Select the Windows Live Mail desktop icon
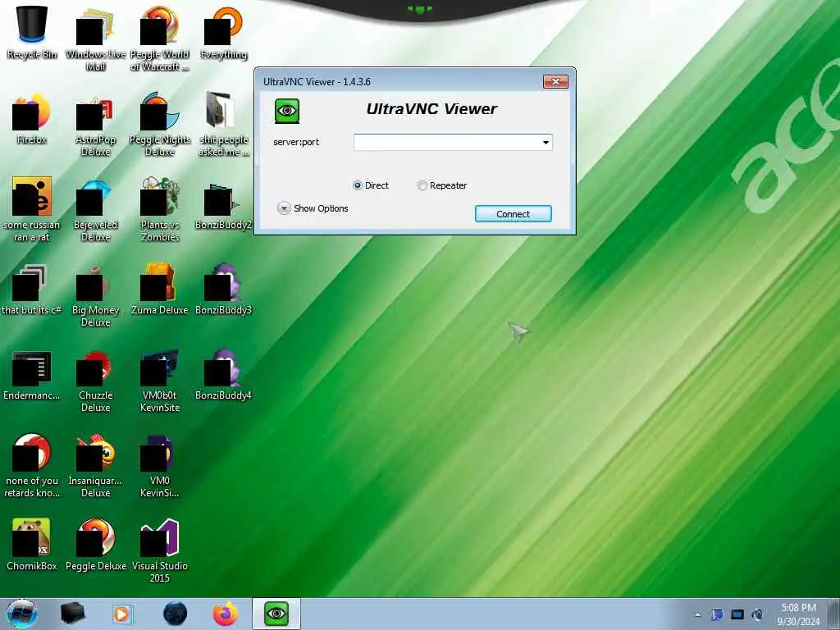Viewport: 840px width, 630px height. tap(95, 38)
